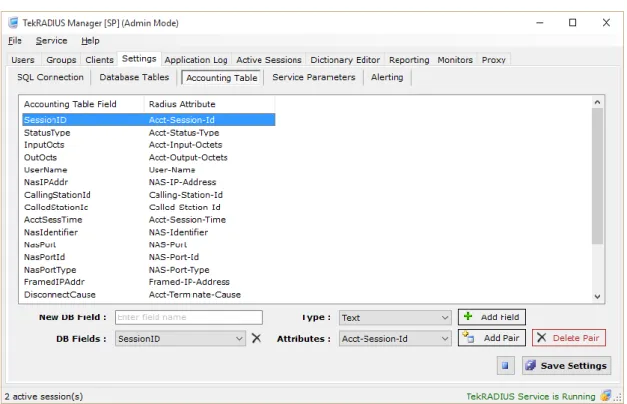Click the Calling-Station-Id attribute cell
The height and width of the screenshot is (404, 627).
pyautogui.click(x=186, y=195)
